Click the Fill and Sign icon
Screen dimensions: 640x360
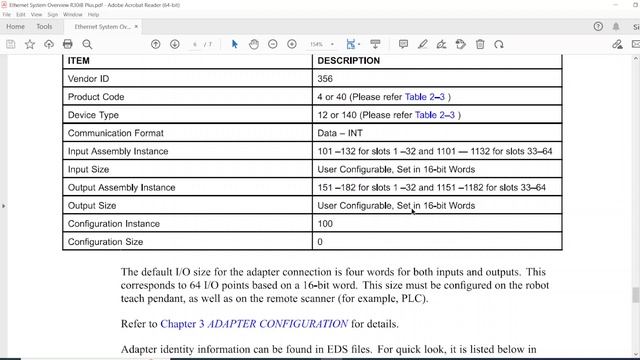pos(617,44)
